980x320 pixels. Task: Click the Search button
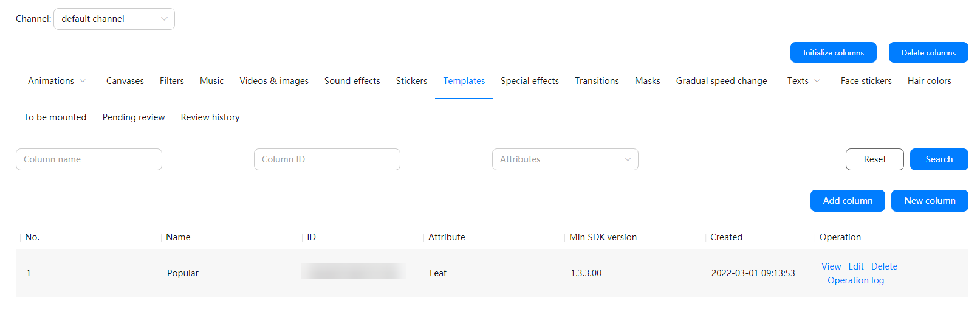[939, 159]
